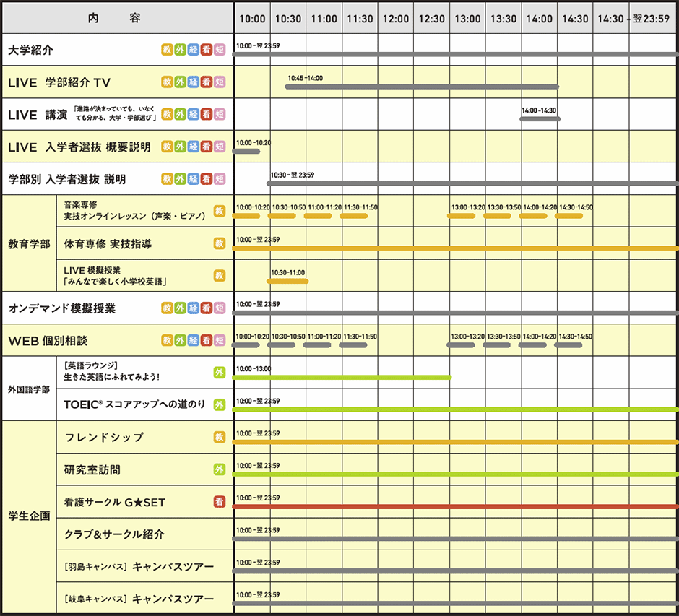Select the 看 badge in オンデマンド模擬授業 row

(207, 308)
